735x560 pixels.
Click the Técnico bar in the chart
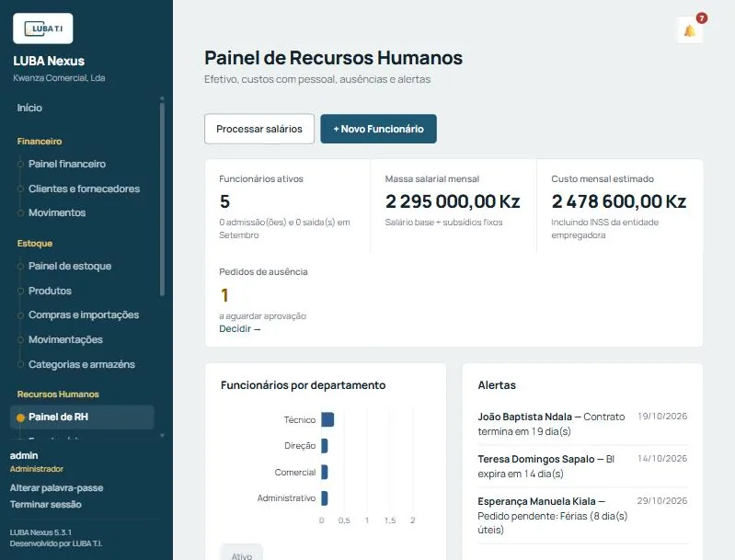327,419
